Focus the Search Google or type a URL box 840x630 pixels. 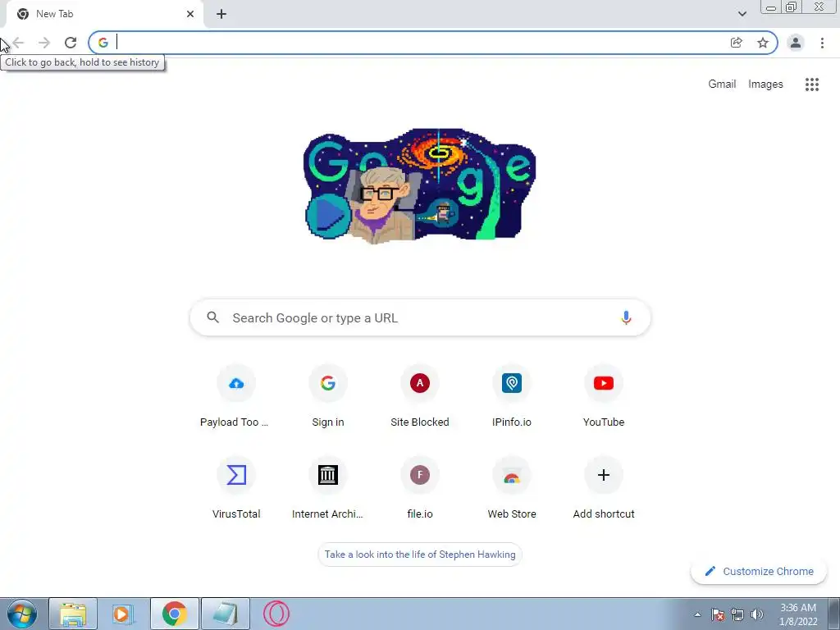[420, 317]
